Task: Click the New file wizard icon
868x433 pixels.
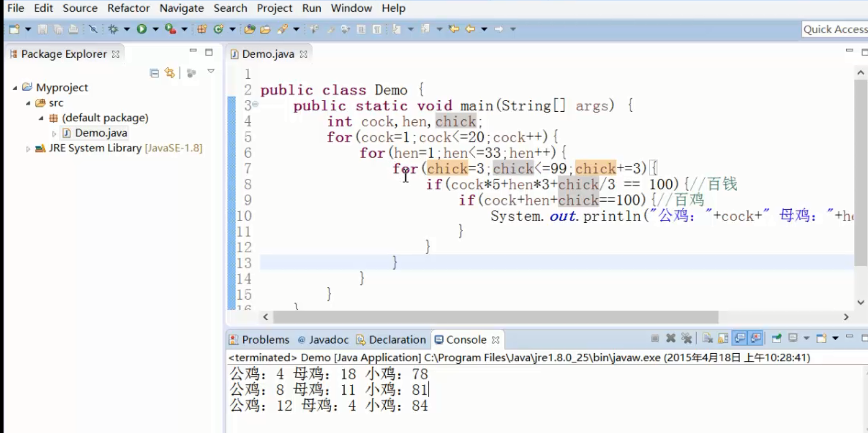Action: click(14, 29)
